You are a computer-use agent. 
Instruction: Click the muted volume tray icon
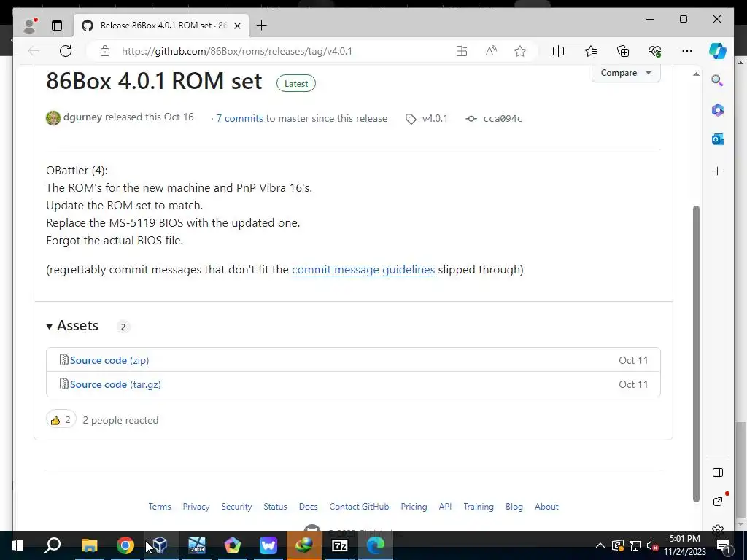click(x=653, y=545)
